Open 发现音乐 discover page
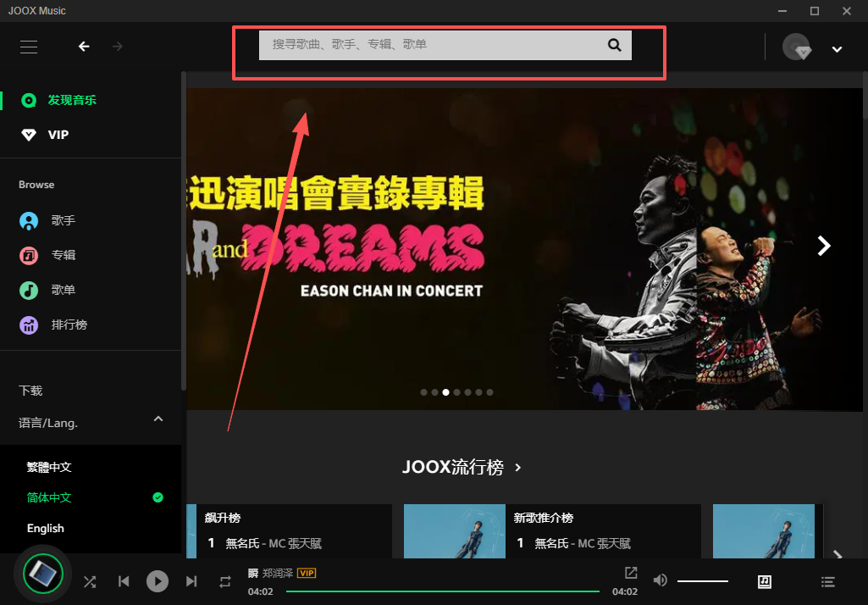The image size is (868, 605). click(72, 100)
